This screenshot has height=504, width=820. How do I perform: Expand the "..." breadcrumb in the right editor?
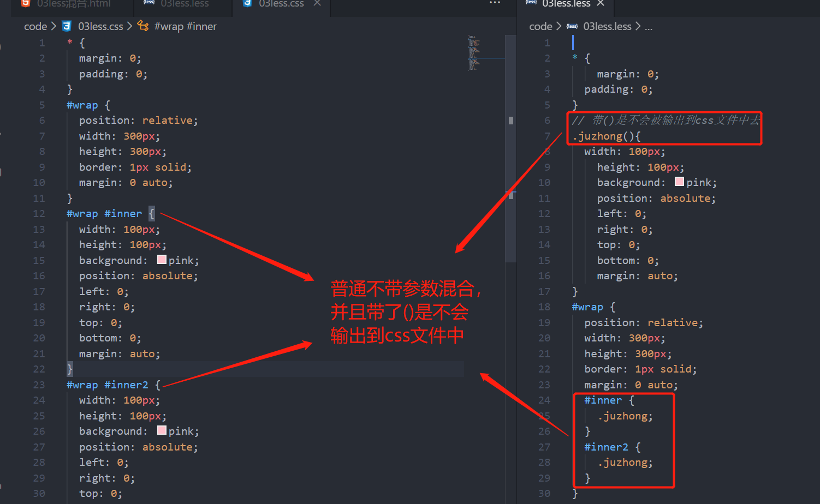[649, 26]
